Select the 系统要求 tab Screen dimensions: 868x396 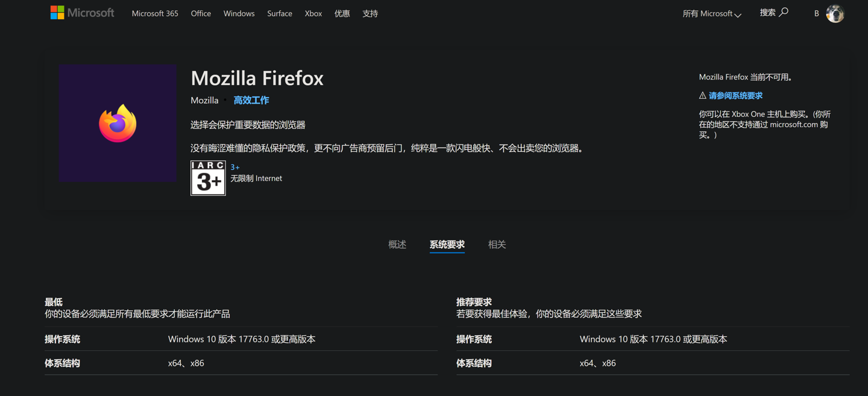click(447, 244)
